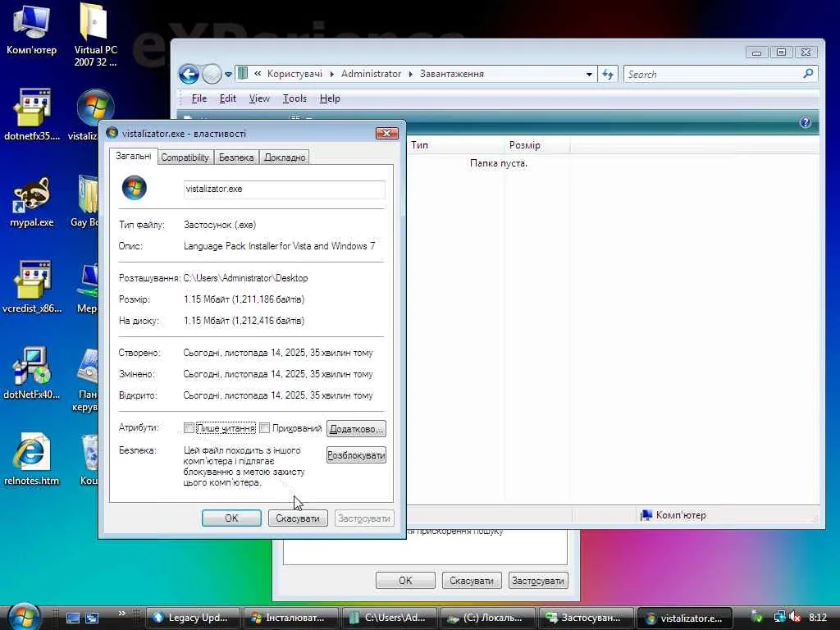Image resolution: width=840 pixels, height=630 pixels.
Task: Click Застосувати in the background dialog
Action: click(x=538, y=580)
